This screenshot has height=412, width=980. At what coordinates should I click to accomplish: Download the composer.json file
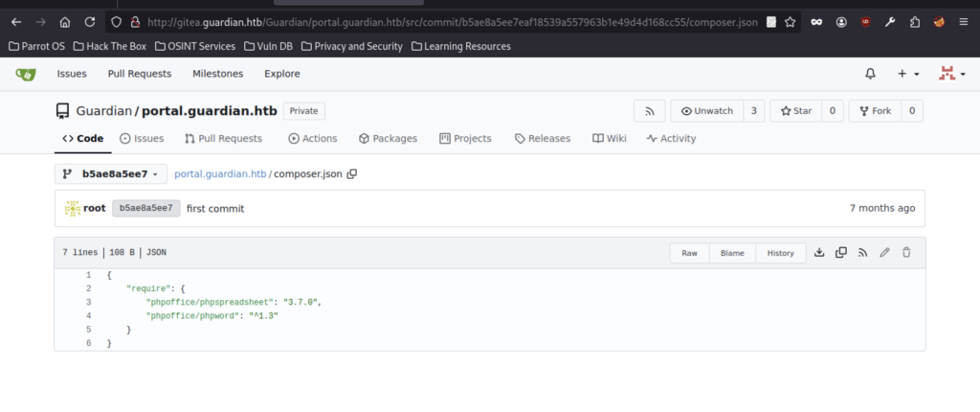819,253
